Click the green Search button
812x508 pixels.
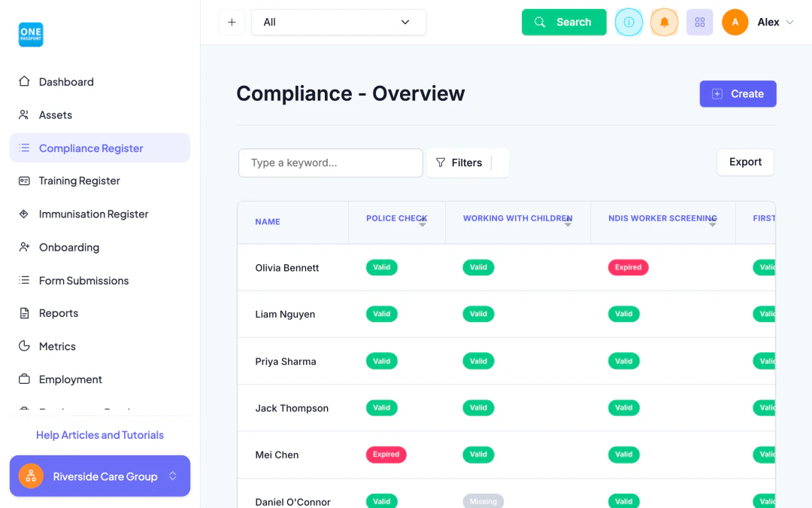point(564,23)
